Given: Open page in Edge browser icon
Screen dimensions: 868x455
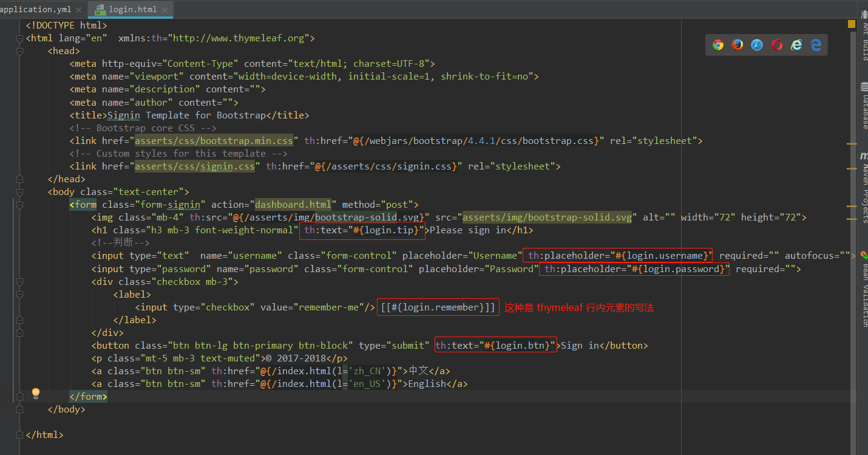Looking at the screenshot, I should [x=816, y=45].
